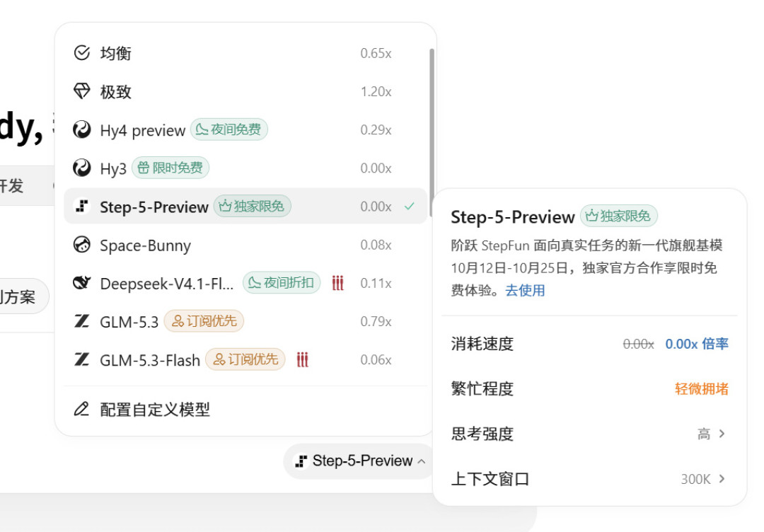The width and height of the screenshot is (764, 532).
Task: Click the crown icon in detail panel 独家限免 badge
Action: (591, 215)
